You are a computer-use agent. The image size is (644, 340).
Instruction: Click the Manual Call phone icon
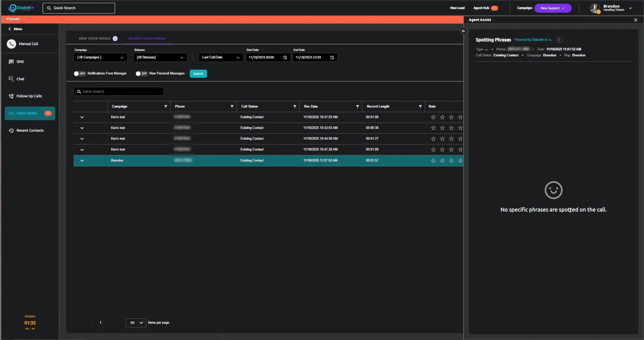(x=12, y=44)
